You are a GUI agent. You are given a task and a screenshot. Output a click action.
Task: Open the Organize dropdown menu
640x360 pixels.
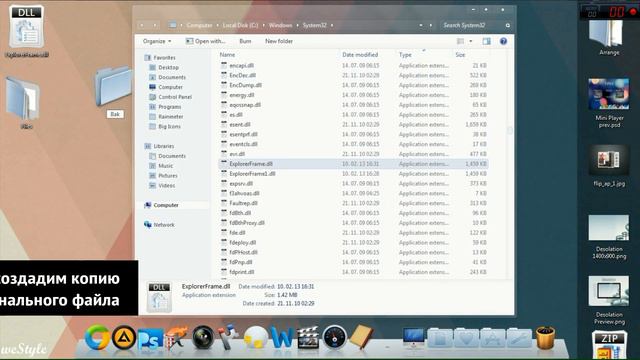157,41
